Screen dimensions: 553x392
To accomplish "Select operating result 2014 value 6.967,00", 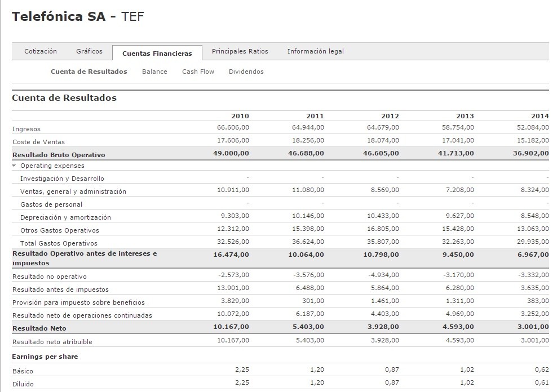I will 533,255.
